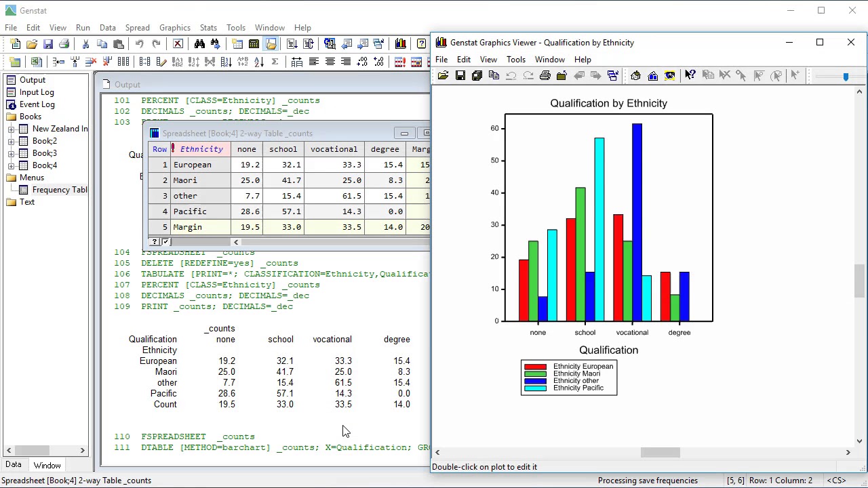The height and width of the screenshot is (488, 868).
Task: Click the cyan Ethnicity Pacific legend swatch
Action: [535, 388]
